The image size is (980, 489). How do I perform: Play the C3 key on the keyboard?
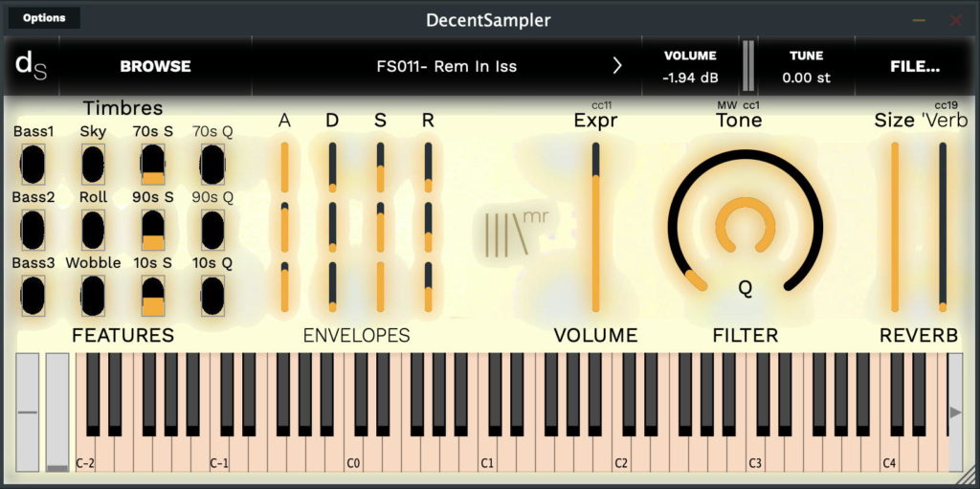tap(756, 456)
